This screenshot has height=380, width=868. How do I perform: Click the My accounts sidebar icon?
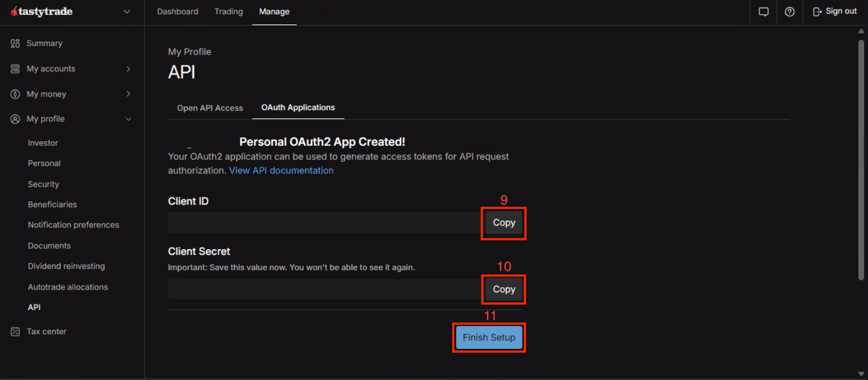[15, 69]
